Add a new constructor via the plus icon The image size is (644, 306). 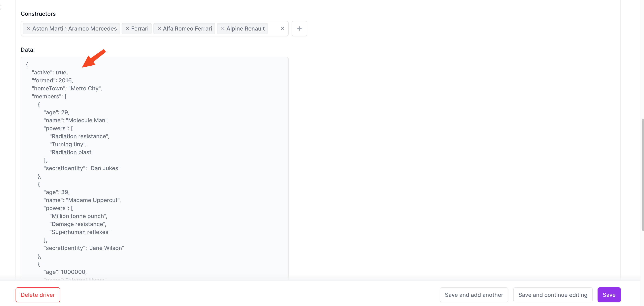[299, 28]
